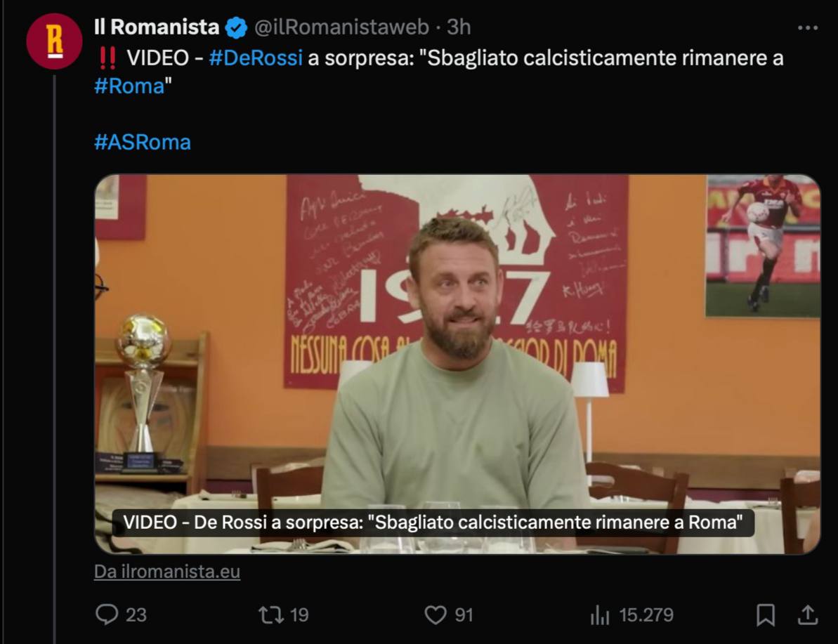Open the Da ilromanista.eu source link

pos(167,572)
